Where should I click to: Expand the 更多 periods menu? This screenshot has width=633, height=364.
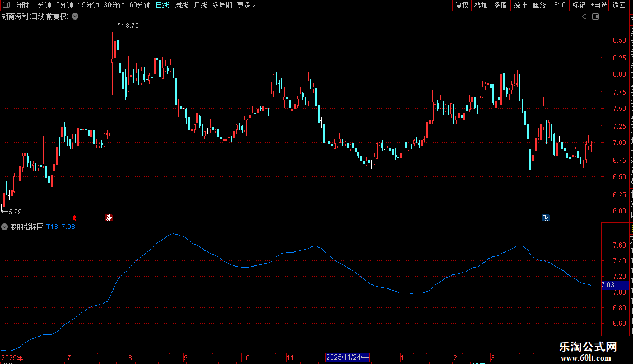point(246,5)
